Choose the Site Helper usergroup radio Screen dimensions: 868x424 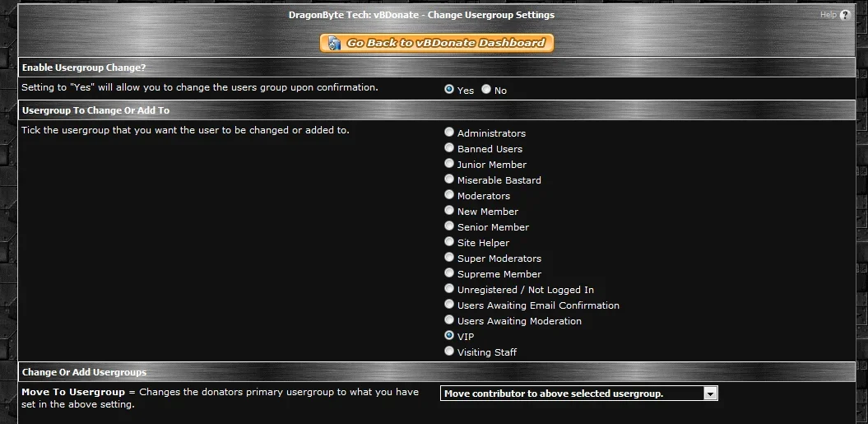tap(449, 242)
